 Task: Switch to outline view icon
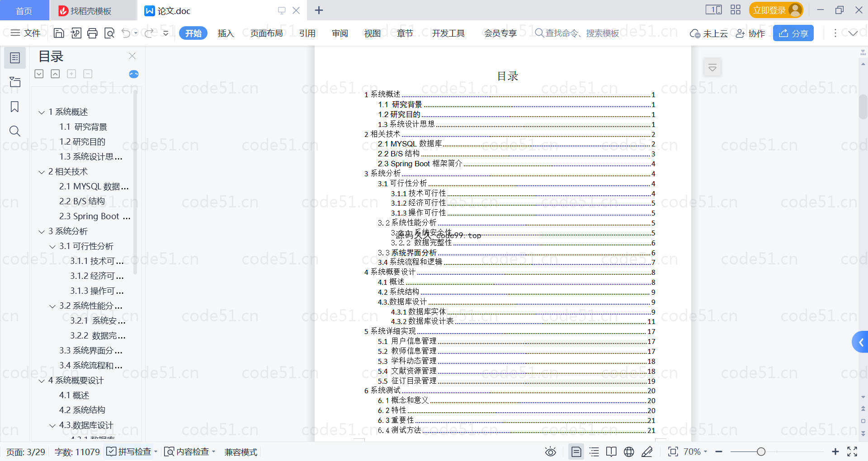tap(594, 452)
